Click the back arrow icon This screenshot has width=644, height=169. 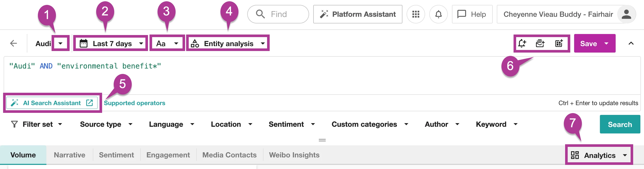point(13,43)
